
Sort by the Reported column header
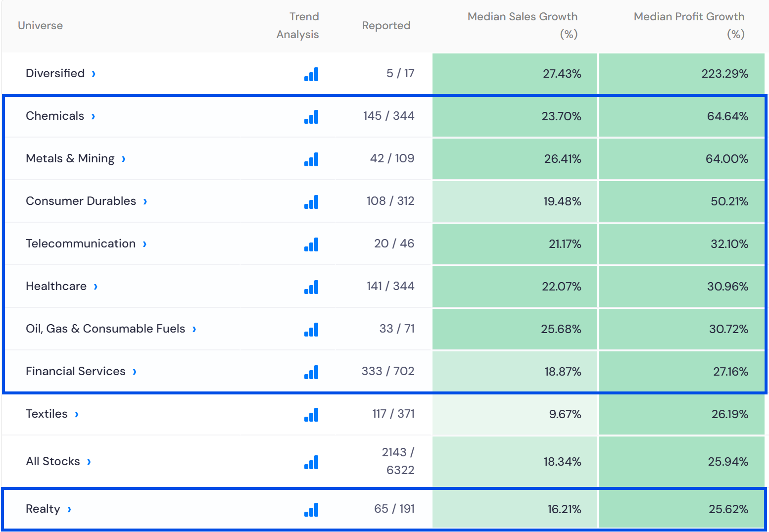click(386, 26)
